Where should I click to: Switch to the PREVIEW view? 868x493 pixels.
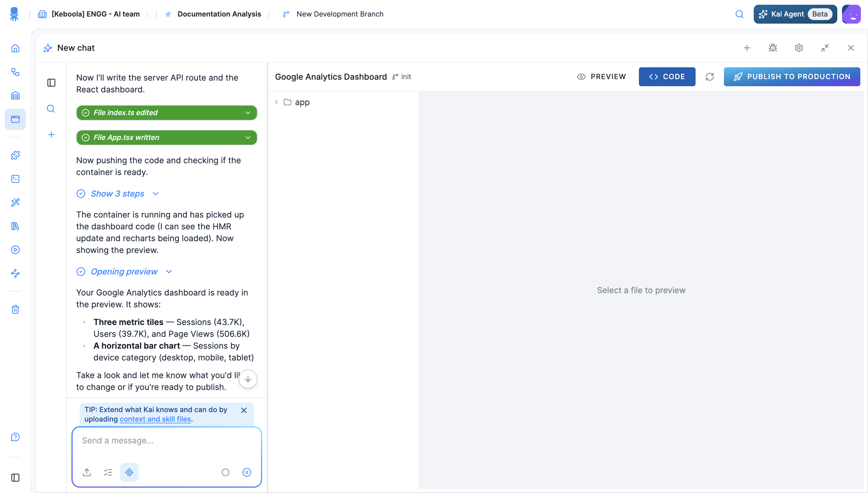click(x=602, y=77)
